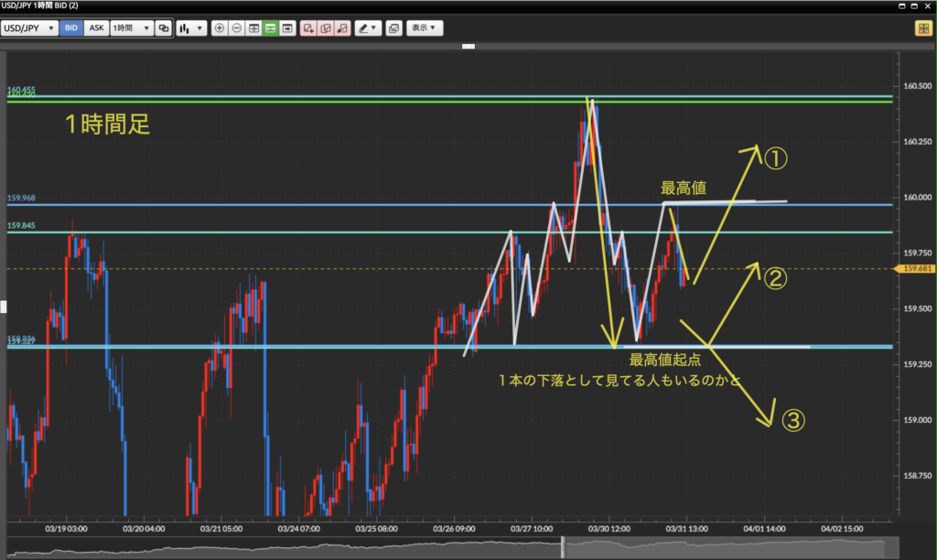Toggle the panel display icon after green button
This screenshot has height=560, width=937.
[287, 28]
